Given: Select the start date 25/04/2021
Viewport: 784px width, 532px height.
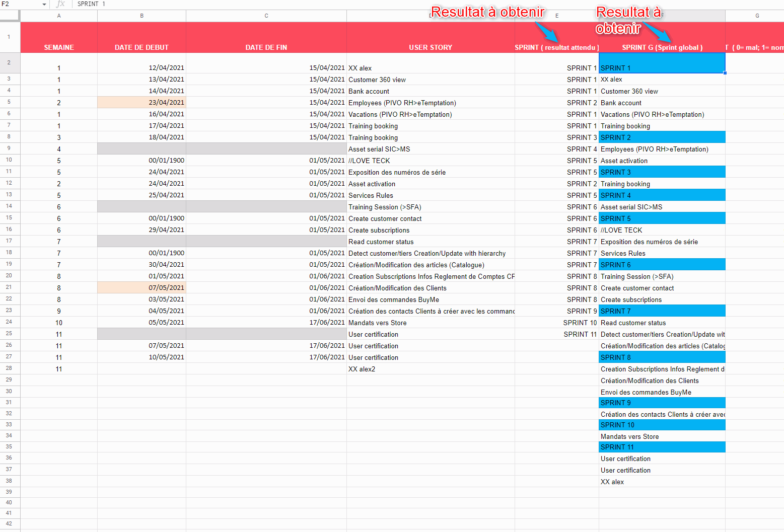Looking at the screenshot, I should (141, 195).
